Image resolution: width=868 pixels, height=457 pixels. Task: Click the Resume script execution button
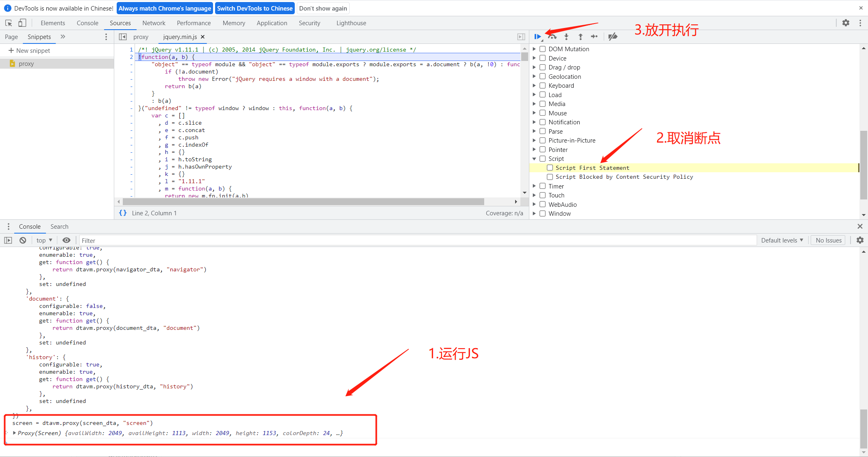[537, 37]
